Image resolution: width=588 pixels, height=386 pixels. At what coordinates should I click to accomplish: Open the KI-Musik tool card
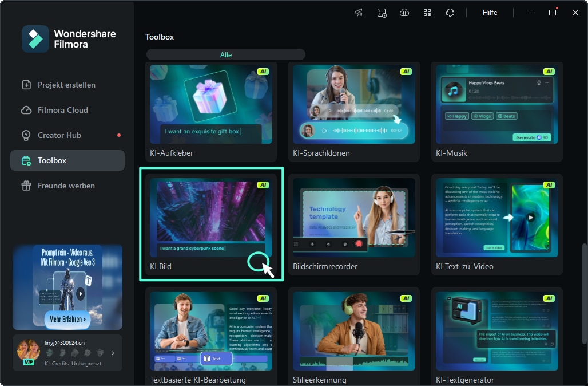[497, 112]
